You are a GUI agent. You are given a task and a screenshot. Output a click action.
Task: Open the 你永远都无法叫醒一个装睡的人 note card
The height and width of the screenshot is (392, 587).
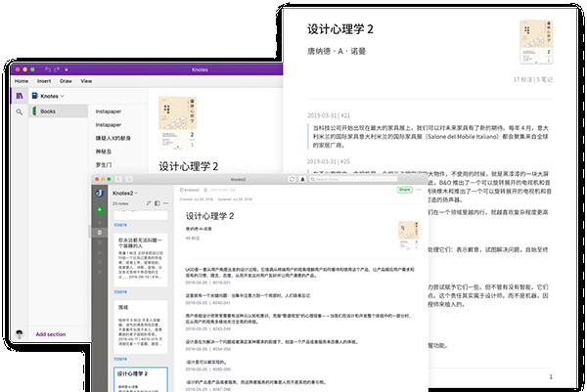140,260
